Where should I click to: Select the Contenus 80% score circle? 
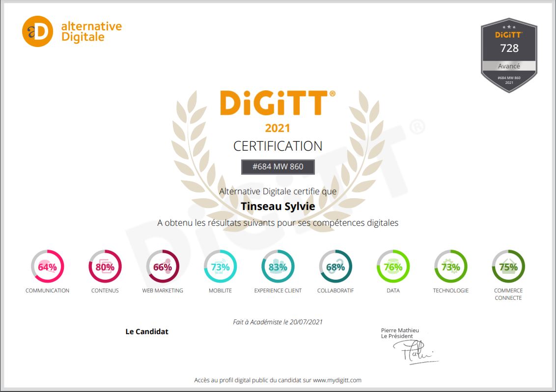105,267
